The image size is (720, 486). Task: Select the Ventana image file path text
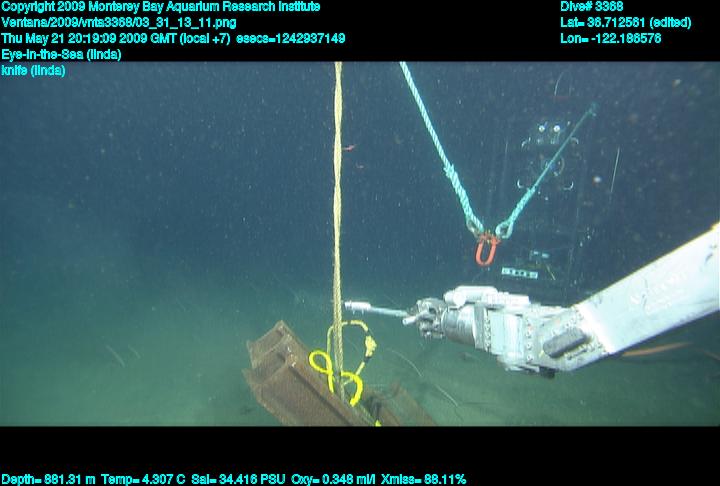point(119,22)
